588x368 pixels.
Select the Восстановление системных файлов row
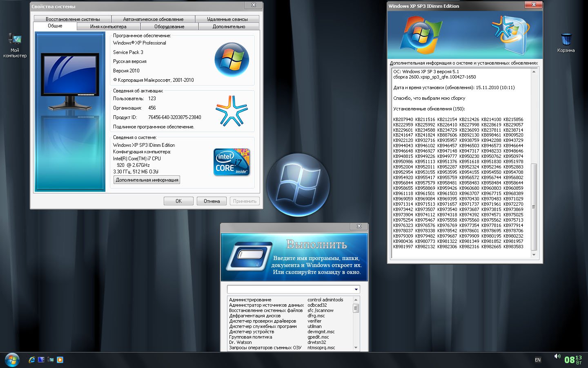pos(290,310)
